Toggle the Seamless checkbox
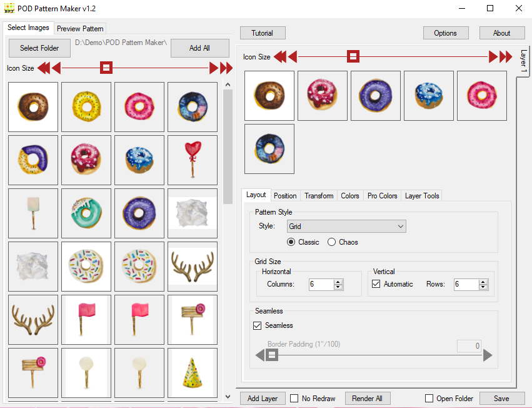Screen dimensions: 532x408 [257, 325]
